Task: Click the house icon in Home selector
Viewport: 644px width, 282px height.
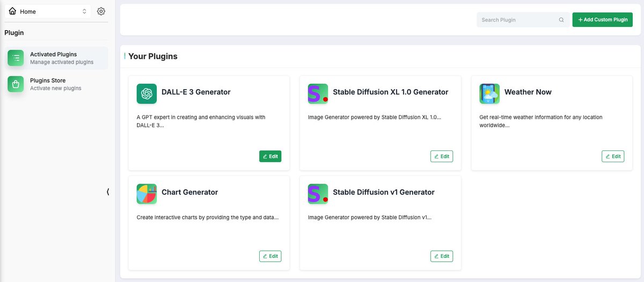Action: click(x=12, y=11)
